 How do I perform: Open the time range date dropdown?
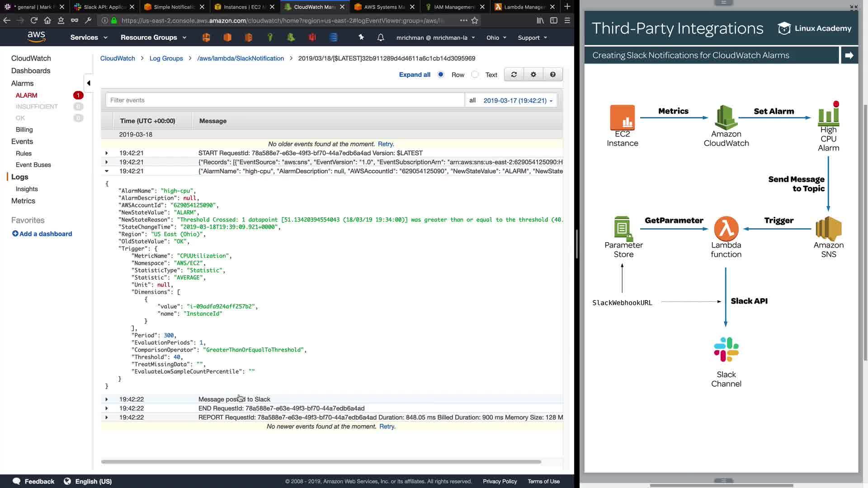(518, 100)
